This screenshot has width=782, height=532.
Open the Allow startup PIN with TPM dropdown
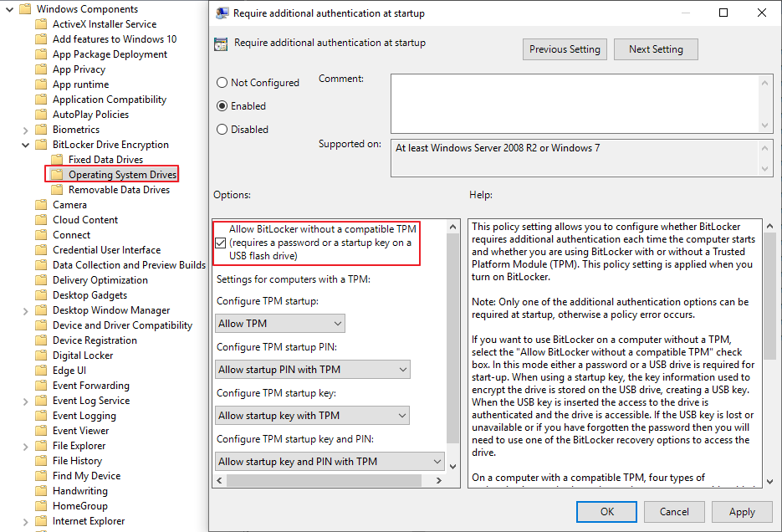pos(313,370)
